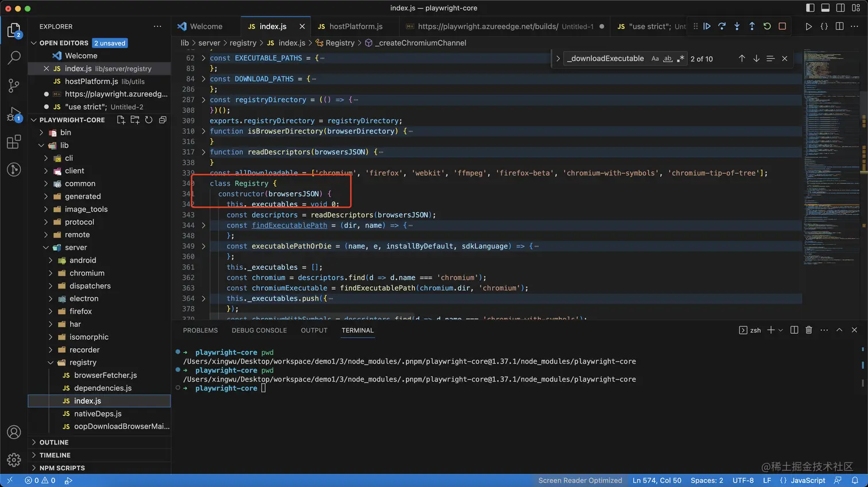The image size is (868, 487).
Task: Expand the bin folder
Action: [x=41, y=133]
